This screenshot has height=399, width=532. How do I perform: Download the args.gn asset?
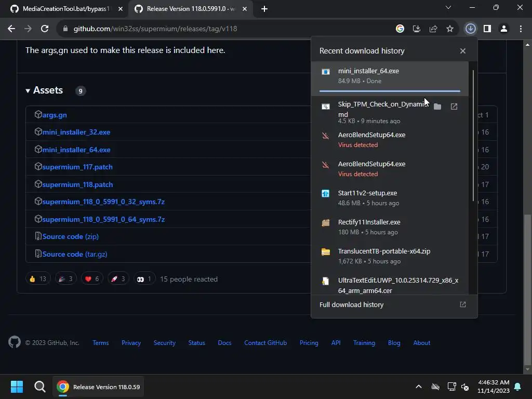pos(54,115)
